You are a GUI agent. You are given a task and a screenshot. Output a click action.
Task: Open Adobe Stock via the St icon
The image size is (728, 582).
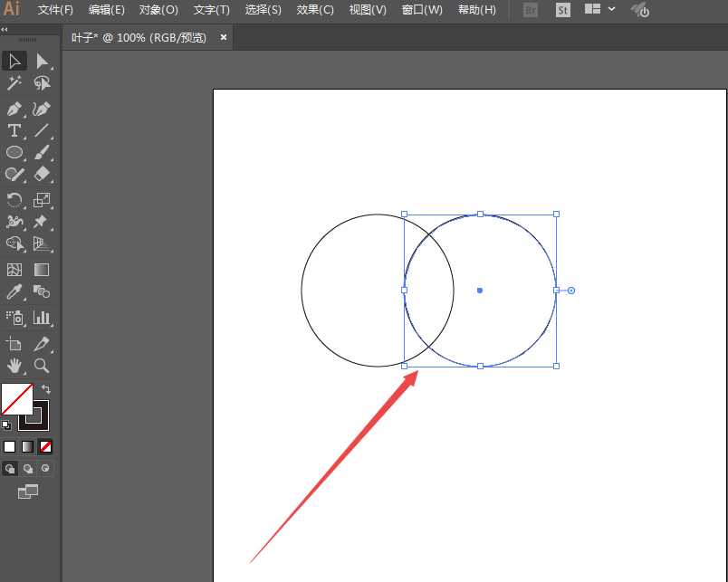coord(562,11)
